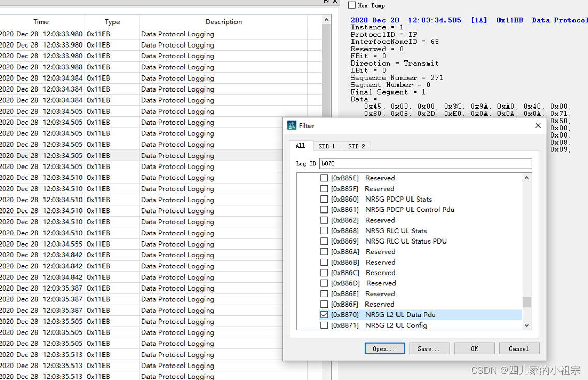Switch to the All tab in Filter dialog
This screenshot has width=588, height=380.
[300, 146]
